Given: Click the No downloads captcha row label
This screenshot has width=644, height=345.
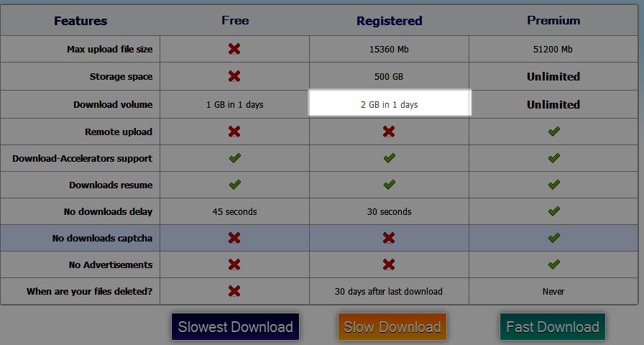Looking at the screenshot, I should click(x=102, y=238).
